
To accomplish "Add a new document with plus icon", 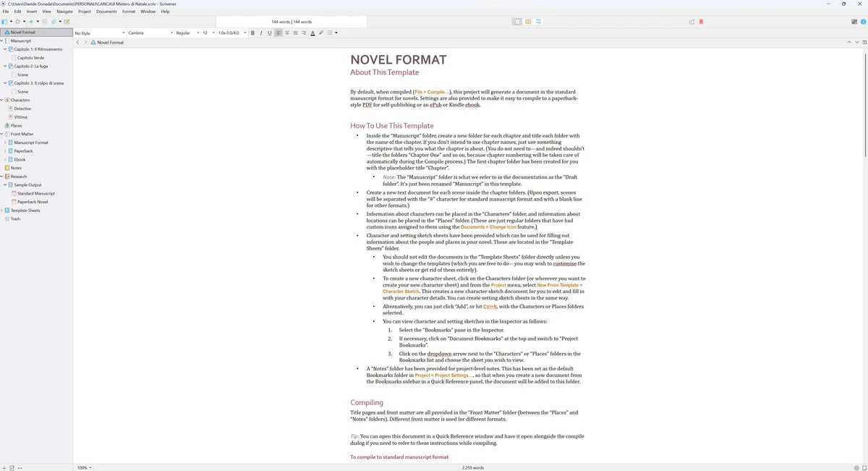I will coord(31,22).
